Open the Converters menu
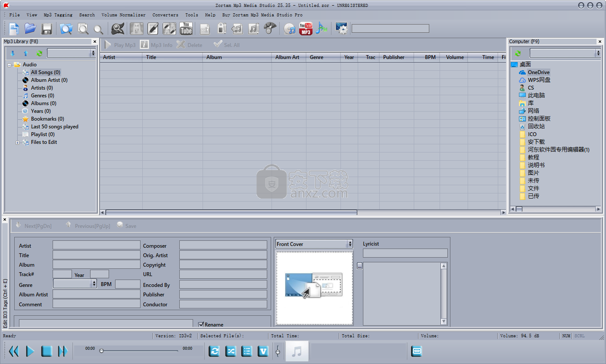 point(165,15)
